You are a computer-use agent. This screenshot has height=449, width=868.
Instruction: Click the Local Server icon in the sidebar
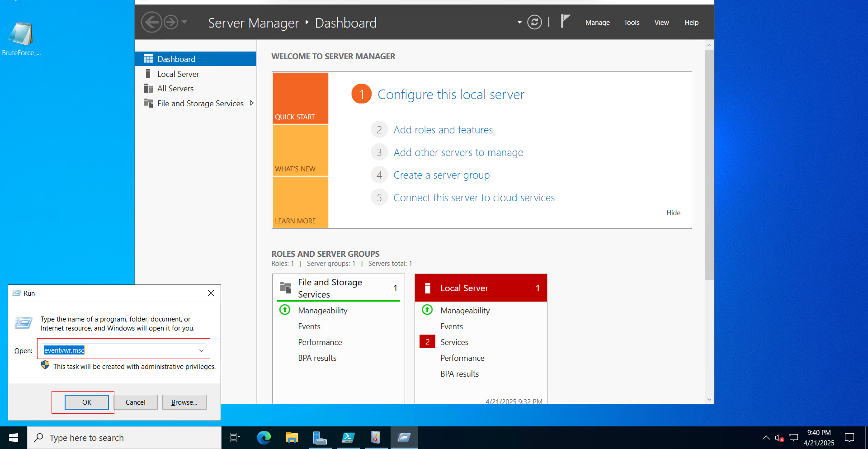click(148, 74)
